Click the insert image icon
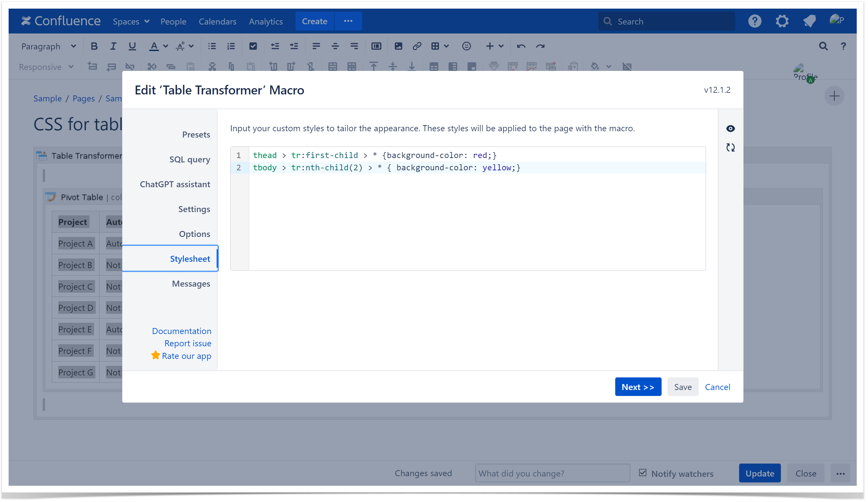Viewport: 868px width, 502px height. click(x=398, y=46)
